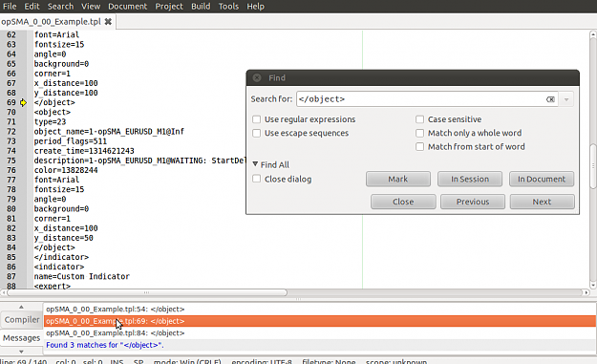The width and height of the screenshot is (597, 364).
Task: Open the Document menu
Action: click(127, 6)
